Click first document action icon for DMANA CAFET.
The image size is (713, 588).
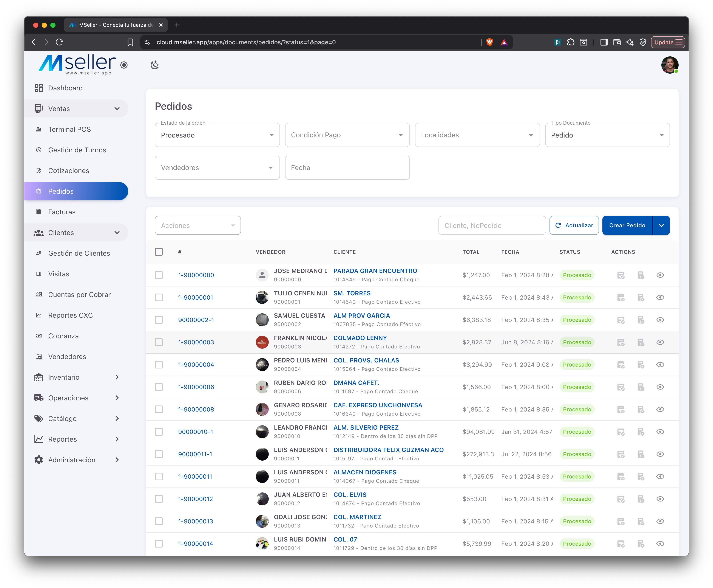[620, 387]
